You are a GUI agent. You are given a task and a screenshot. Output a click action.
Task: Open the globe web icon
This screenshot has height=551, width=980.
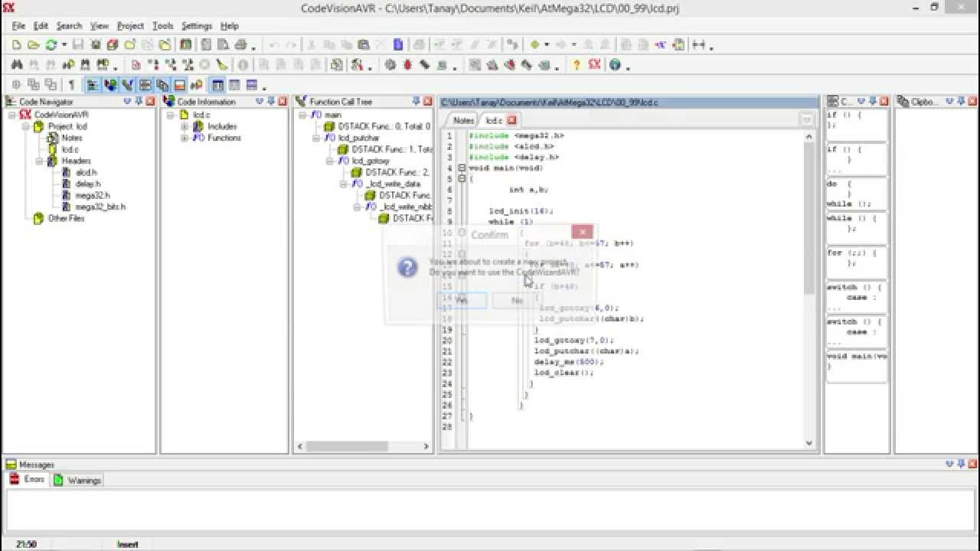615,65
